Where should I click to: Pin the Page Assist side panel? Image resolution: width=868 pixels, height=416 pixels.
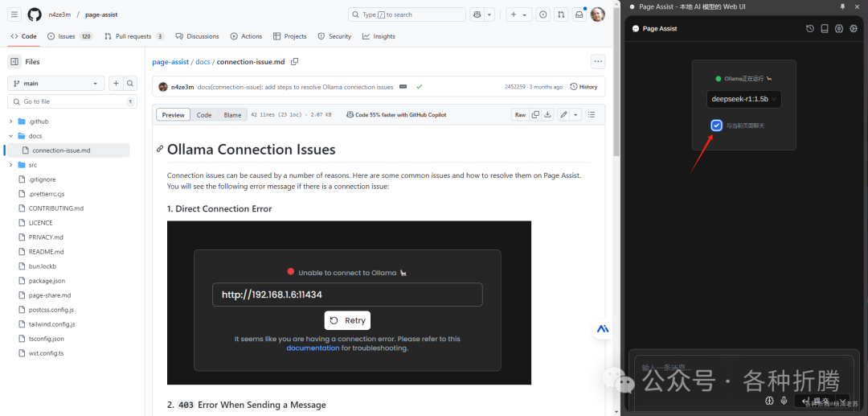[842, 6]
